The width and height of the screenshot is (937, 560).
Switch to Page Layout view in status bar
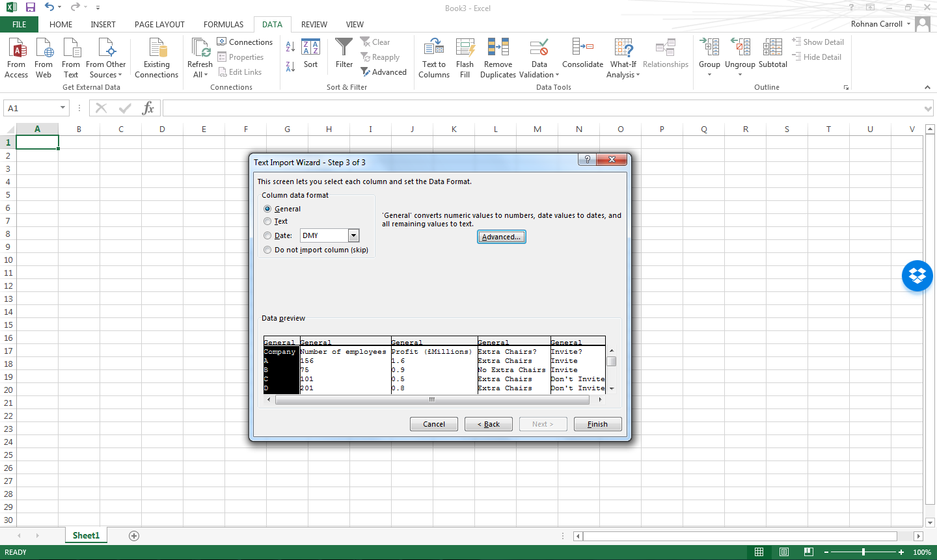click(784, 552)
